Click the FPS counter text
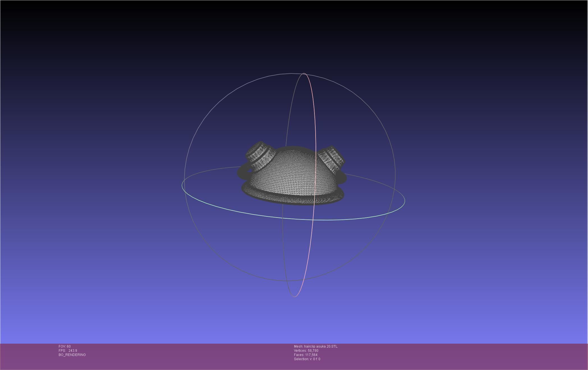The image size is (588, 370). (68, 351)
